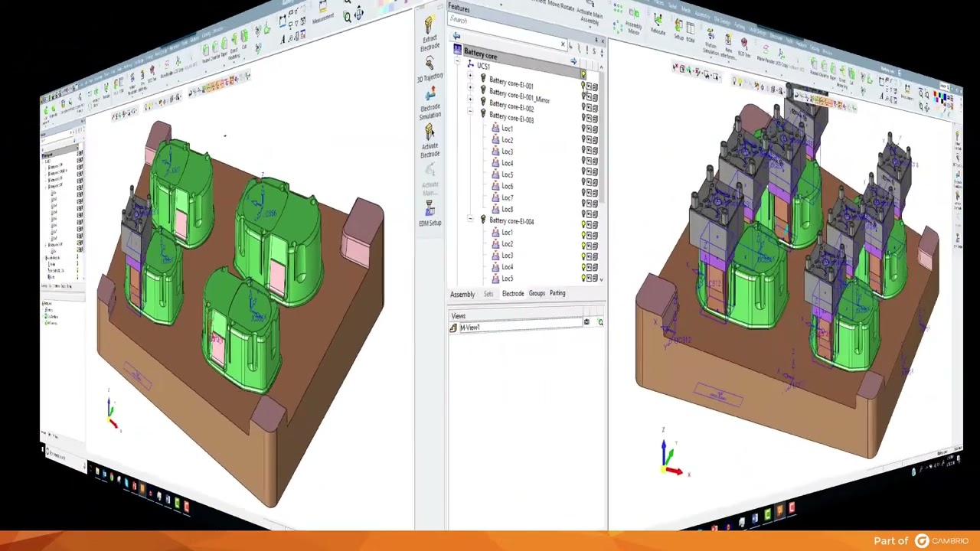The height and width of the screenshot is (551, 980).
Task: Open the BOM tool in the right window
Action: click(x=691, y=33)
